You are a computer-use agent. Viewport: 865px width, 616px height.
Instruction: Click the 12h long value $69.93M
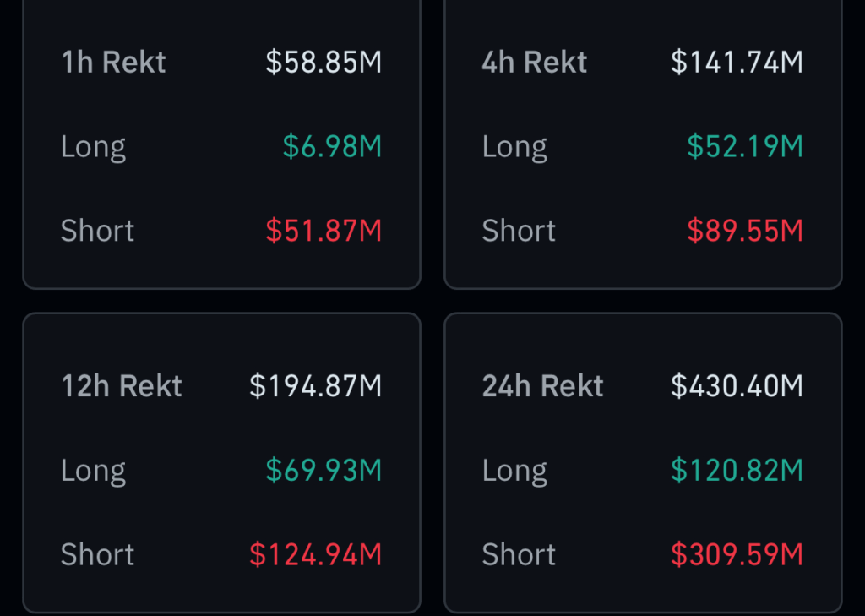coord(324,471)
